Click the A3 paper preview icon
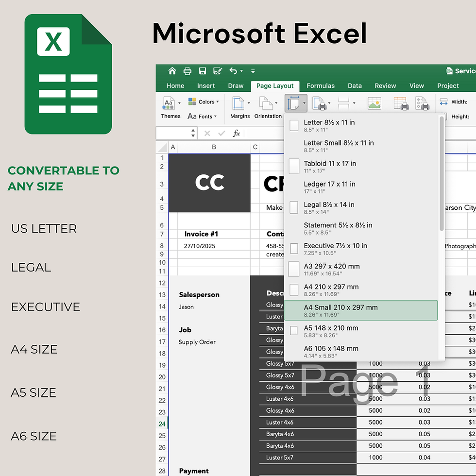 [x=294, y=269]
